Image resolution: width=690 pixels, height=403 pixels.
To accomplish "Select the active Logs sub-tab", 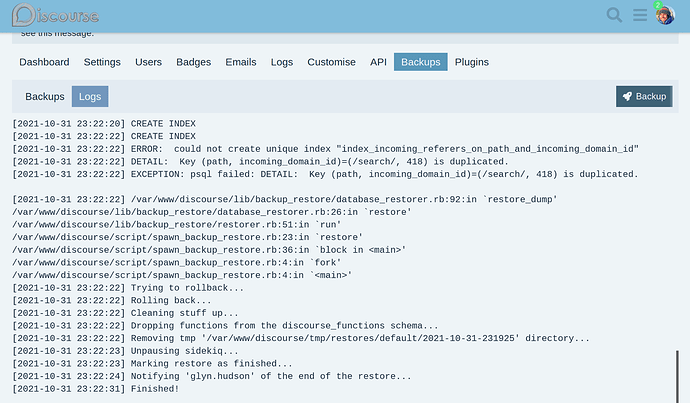I will (x=90, y=96).
